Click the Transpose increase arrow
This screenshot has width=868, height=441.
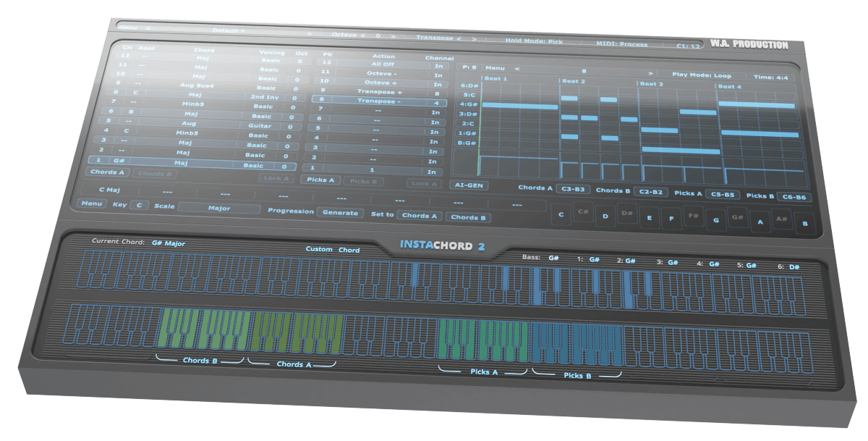click(x=474, y=38)
